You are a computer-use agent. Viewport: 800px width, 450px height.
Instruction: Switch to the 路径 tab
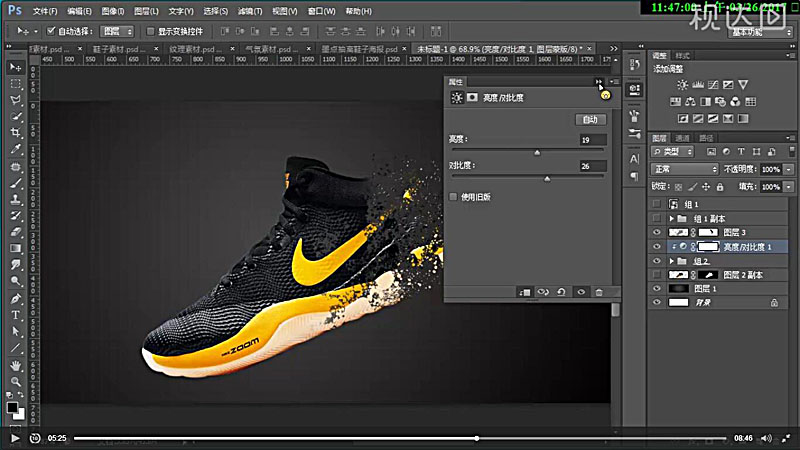[x=706, y=138]
